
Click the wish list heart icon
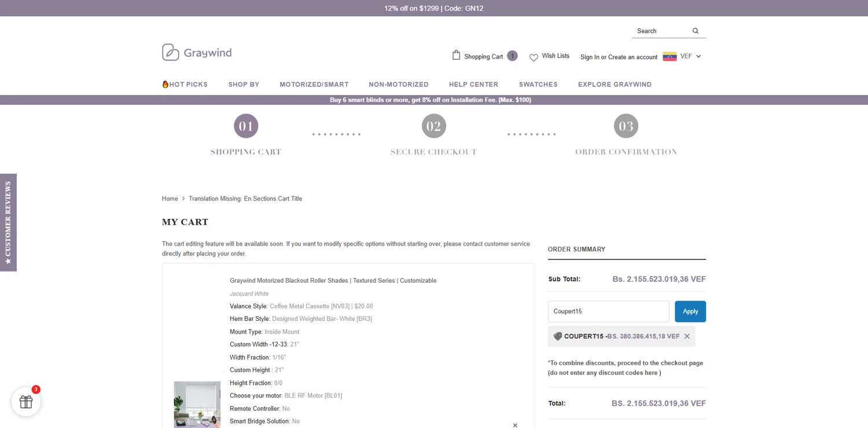click(534, 57)
